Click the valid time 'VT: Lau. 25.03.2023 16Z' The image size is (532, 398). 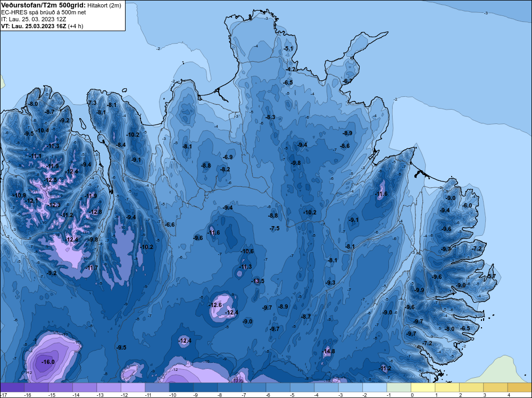(x=34, y=26)
